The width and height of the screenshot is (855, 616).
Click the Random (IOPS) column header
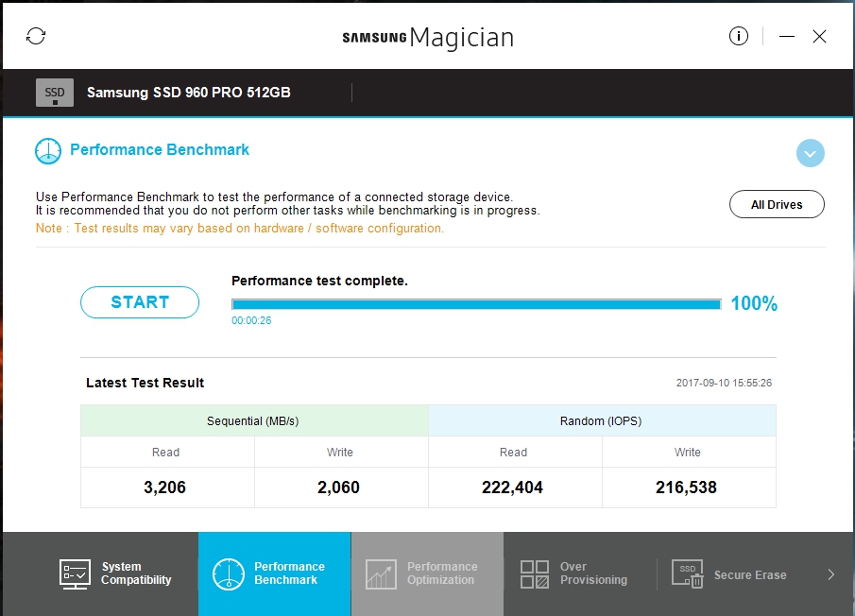[x=601, y=420]
